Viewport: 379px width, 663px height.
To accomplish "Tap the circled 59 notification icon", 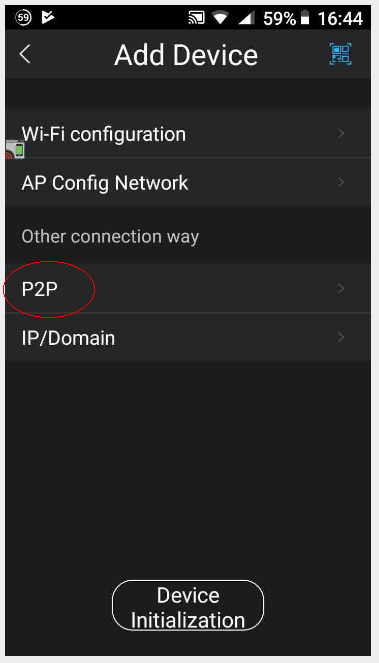I will [x=22, y=18].
